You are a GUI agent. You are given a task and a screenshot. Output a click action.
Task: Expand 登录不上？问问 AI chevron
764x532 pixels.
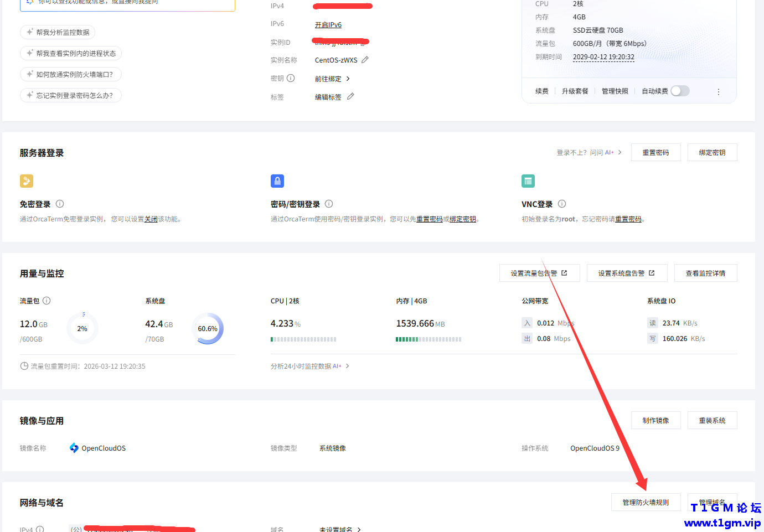tap(620, 152)
